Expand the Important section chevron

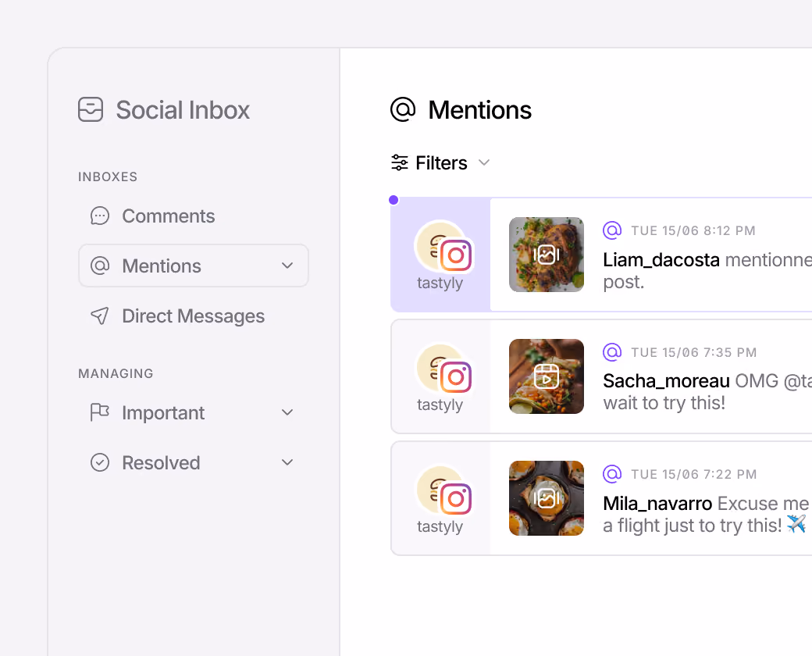coord(287,412)
